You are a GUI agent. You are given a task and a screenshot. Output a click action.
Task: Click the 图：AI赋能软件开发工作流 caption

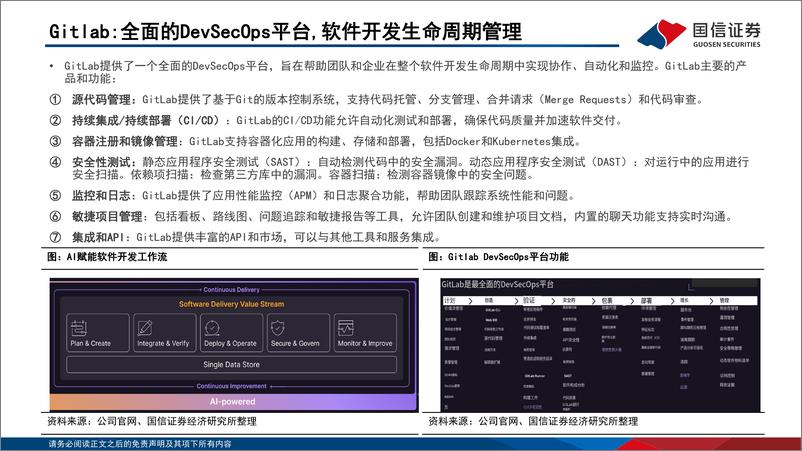[x=107, y=257]
